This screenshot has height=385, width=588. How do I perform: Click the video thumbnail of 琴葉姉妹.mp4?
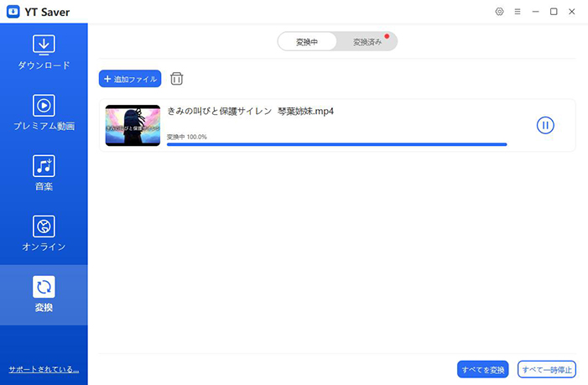[x=133, y=126]
